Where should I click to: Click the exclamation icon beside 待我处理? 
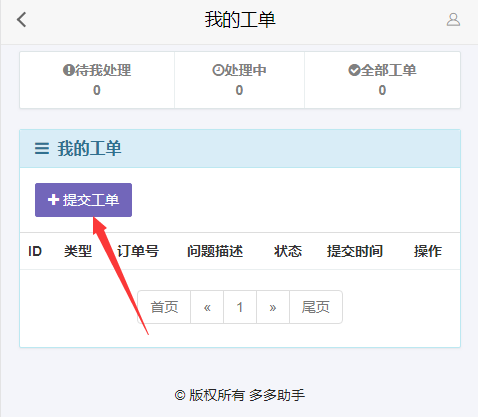point(68,70)
